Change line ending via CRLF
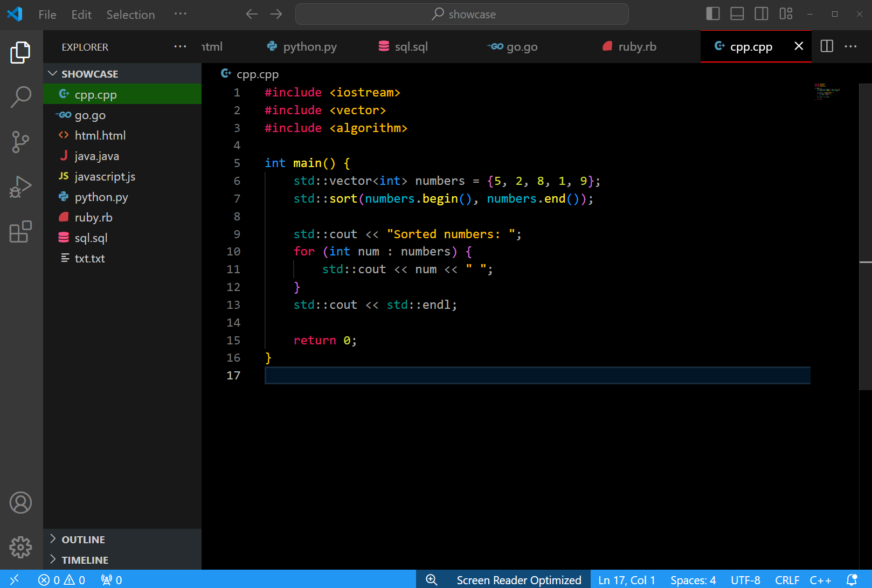The height and width of the screenshot is (588, 872). (787, 580)
